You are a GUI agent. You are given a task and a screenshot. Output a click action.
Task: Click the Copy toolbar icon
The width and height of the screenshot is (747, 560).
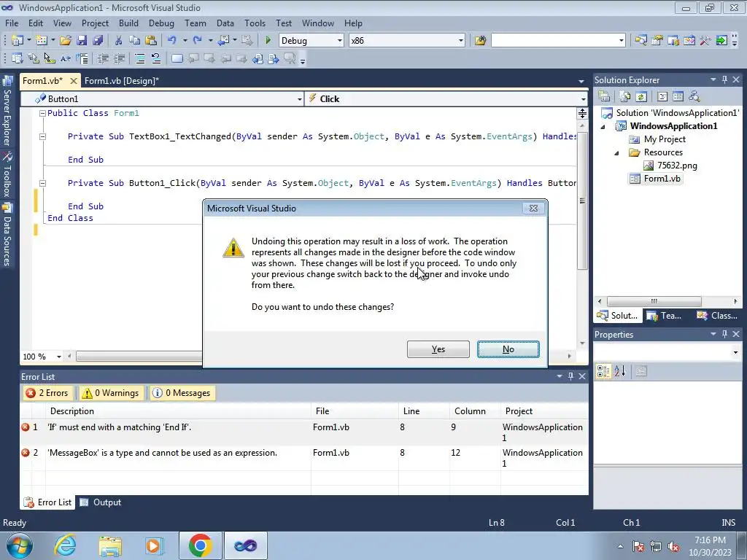pos(135,41)
